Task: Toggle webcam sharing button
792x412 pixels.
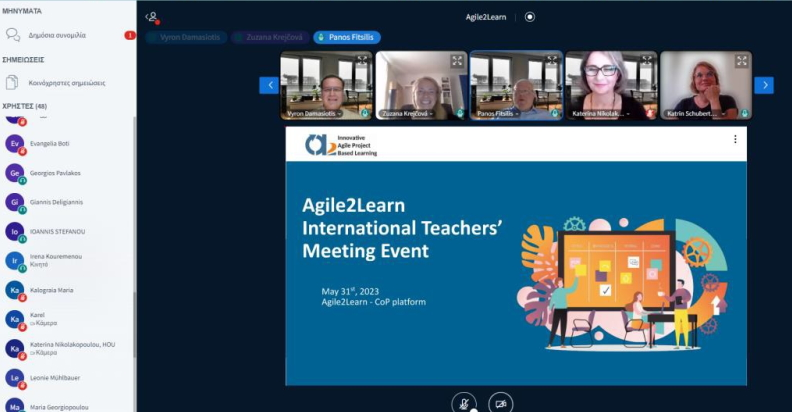Action: click(x=501, y=404)
